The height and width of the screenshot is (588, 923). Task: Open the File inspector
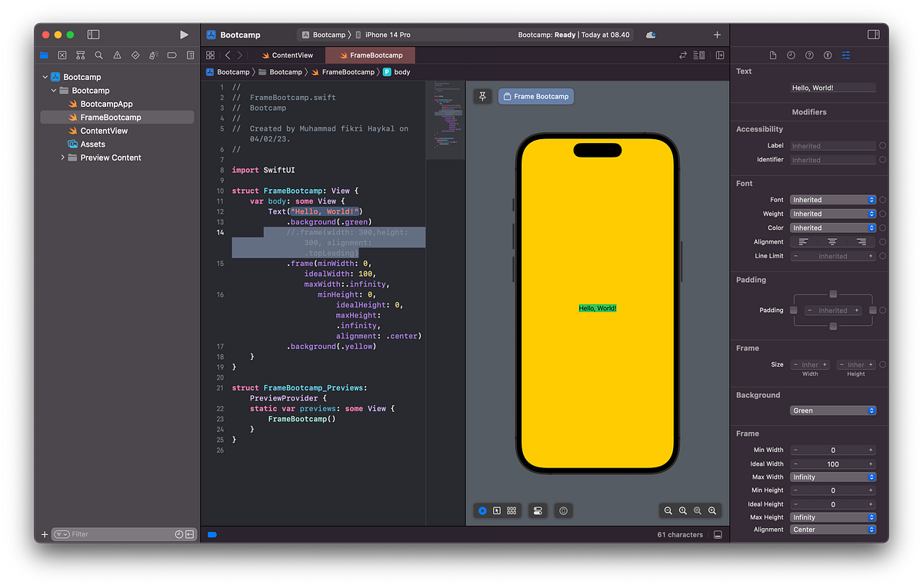771,55
